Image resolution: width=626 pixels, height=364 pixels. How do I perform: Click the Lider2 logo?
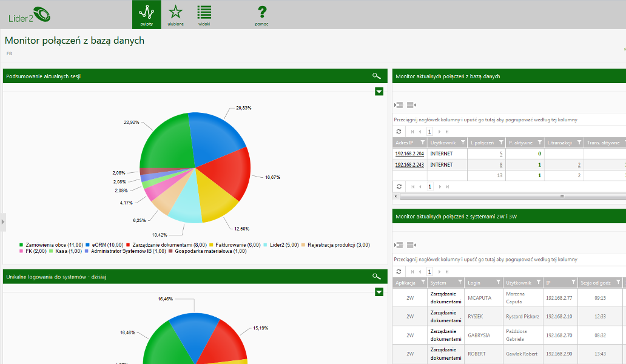[x=30, y=15]
